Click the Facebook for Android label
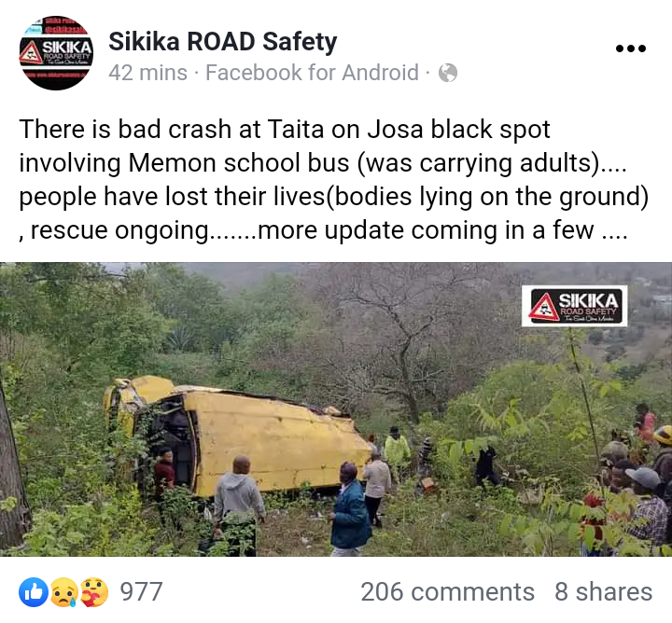 click(312, 73)
